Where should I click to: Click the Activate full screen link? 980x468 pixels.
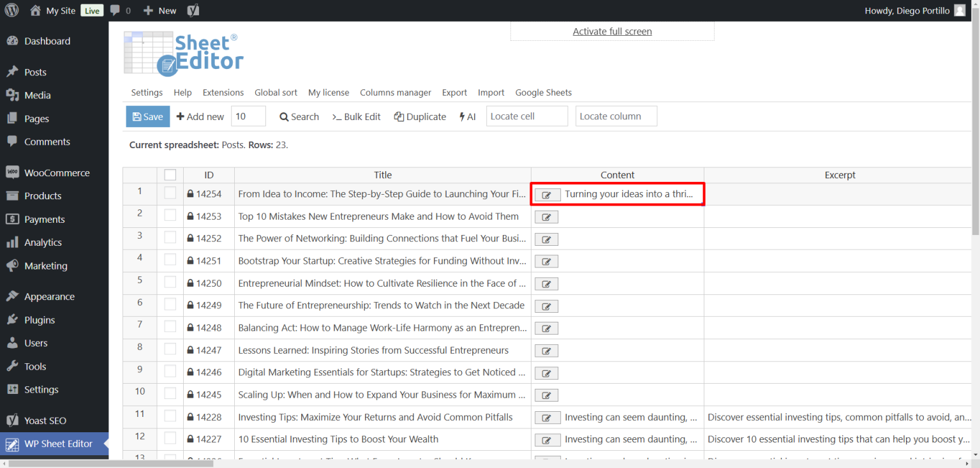(x=611, y=31)
